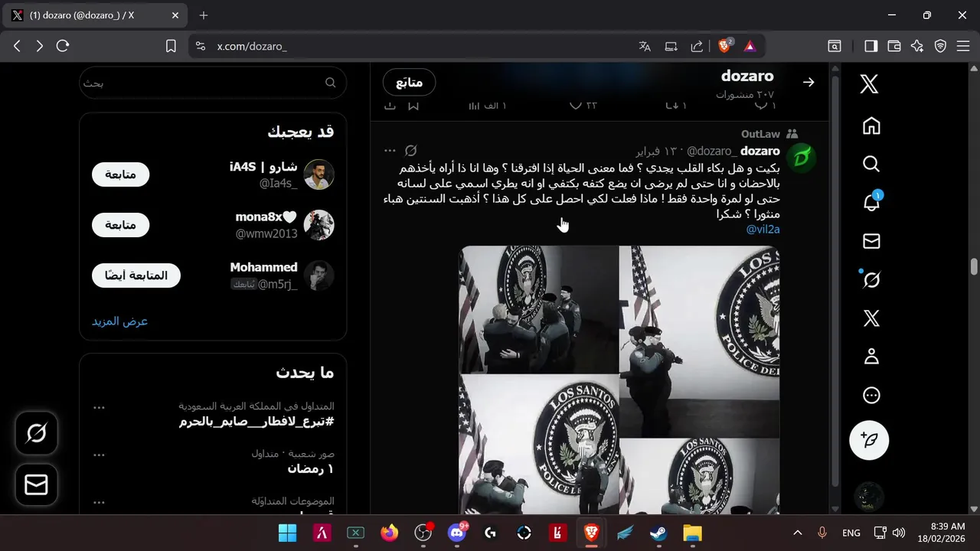Open the Windows Start menu

pos(287,533)
